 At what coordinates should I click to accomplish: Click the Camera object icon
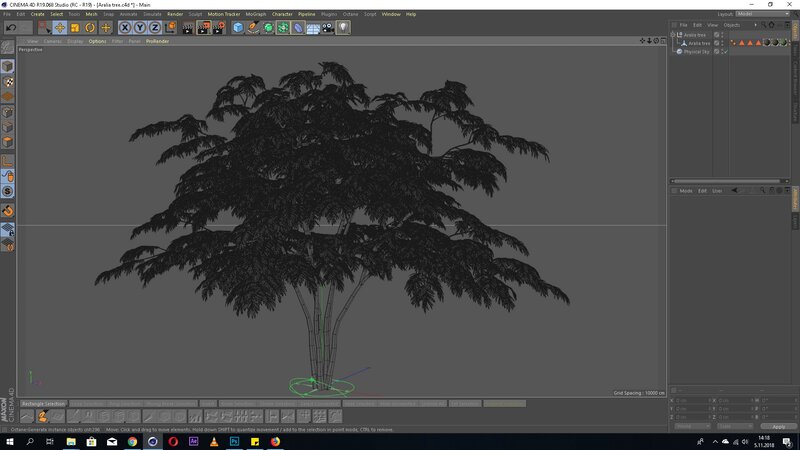pos(328,28)
